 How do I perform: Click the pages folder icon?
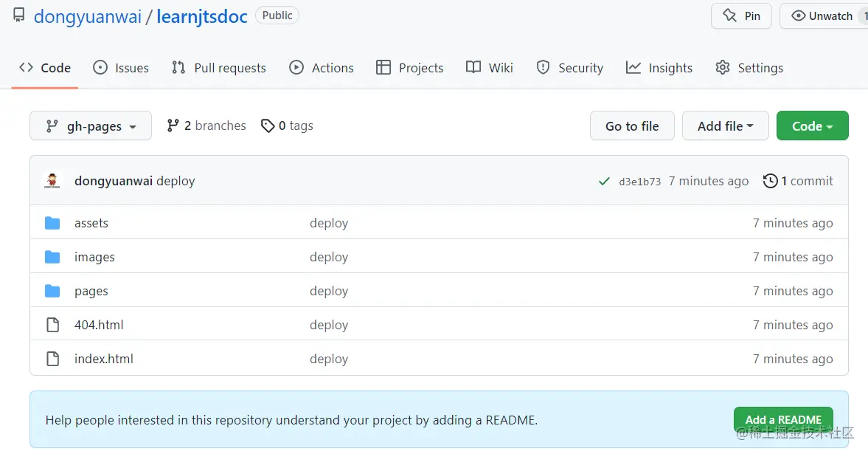(52, 290)
